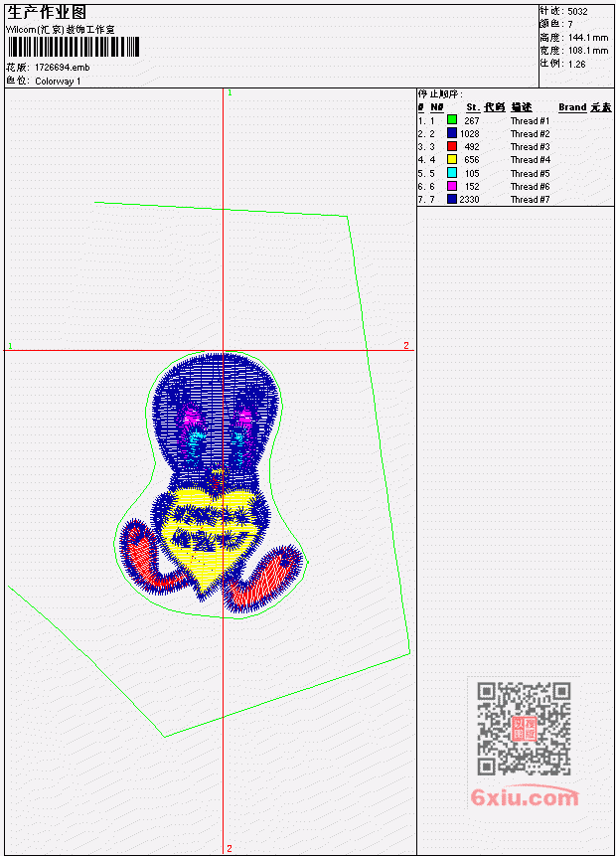Select the Thread #1 description text
This screenshot has width=616, height=856.
tap(530, 120)
